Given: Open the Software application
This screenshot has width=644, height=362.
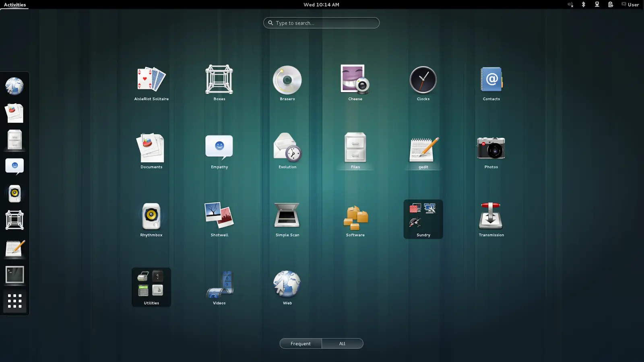Looking at the screenshot, I should click(355, 219).
